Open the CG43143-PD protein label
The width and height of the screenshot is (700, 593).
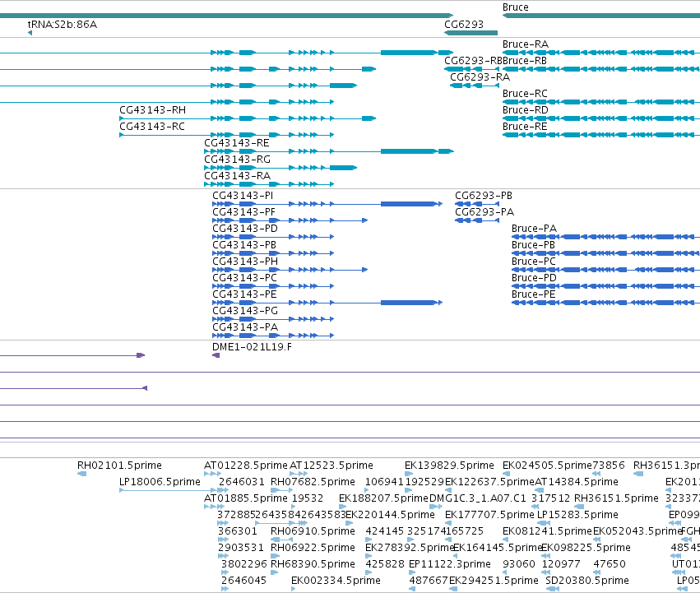click(245, 229)
